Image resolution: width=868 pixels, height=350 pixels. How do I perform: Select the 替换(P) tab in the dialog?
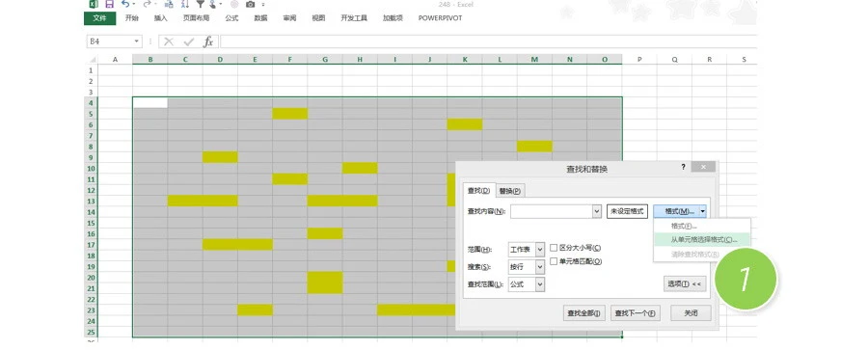[510, 191]
